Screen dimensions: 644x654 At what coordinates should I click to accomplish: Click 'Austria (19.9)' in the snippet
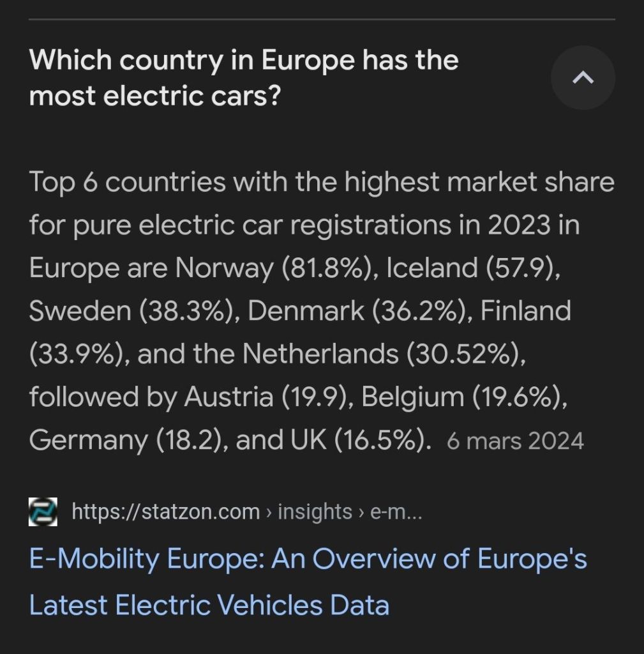[267, 397]
